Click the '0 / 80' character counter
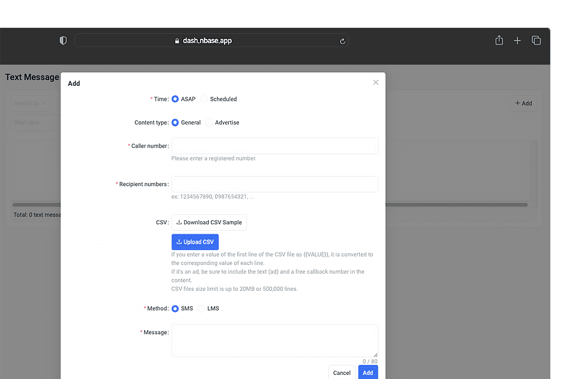The image size is (588, 379). pos(370,361)
